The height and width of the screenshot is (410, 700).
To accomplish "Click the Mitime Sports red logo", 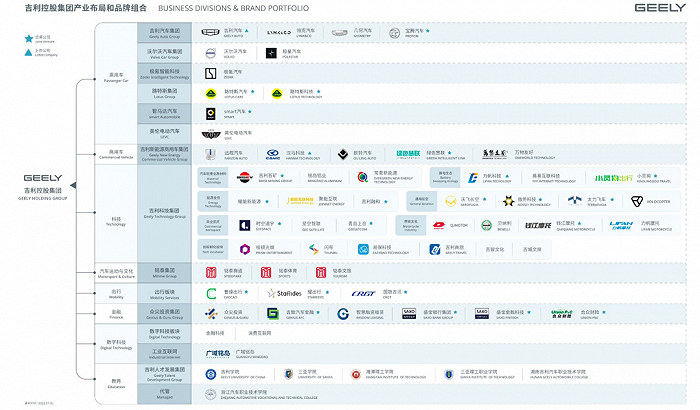I will click(266, 272).
